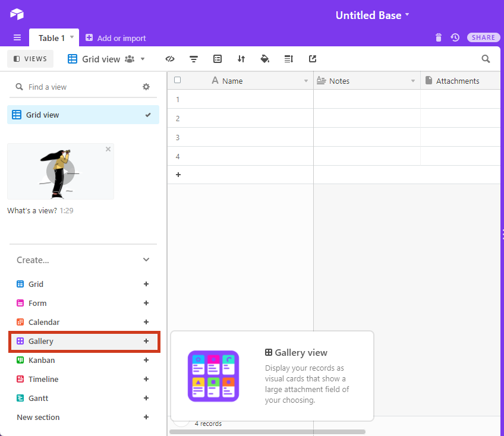
Task: Click the search magnifier icon
Action: point(486,59)
